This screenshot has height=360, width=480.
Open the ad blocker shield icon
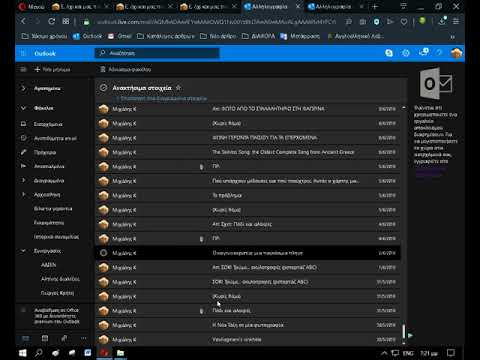coord(376,22)
